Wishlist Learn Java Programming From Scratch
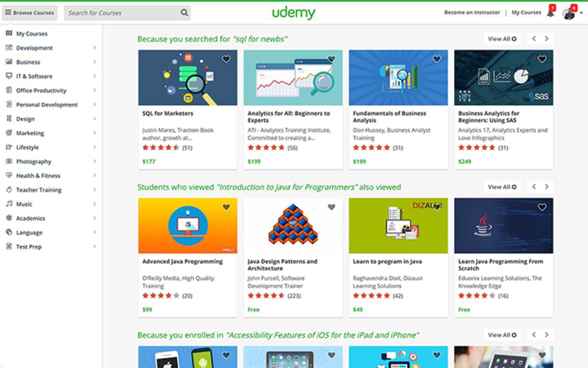This screenshot has height=368, width=588. (541, 207)
